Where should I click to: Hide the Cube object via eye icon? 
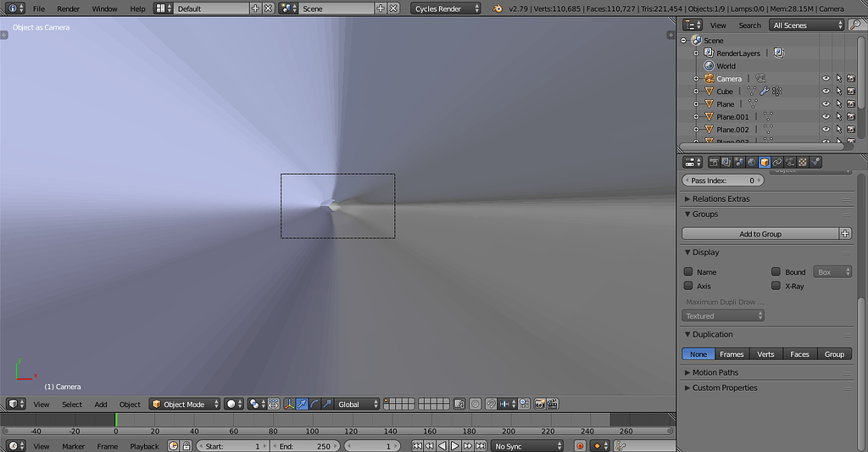point(826,92)
